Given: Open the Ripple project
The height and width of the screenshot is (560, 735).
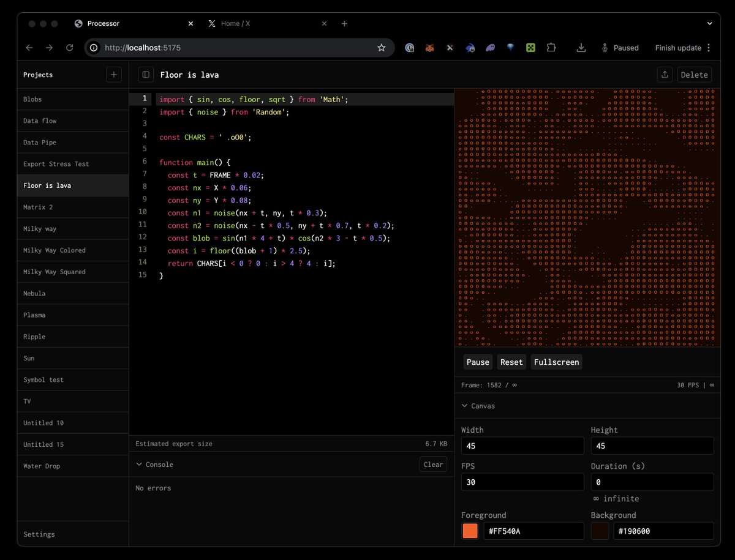Looking at the screenshot, I should tap(73, 337).
